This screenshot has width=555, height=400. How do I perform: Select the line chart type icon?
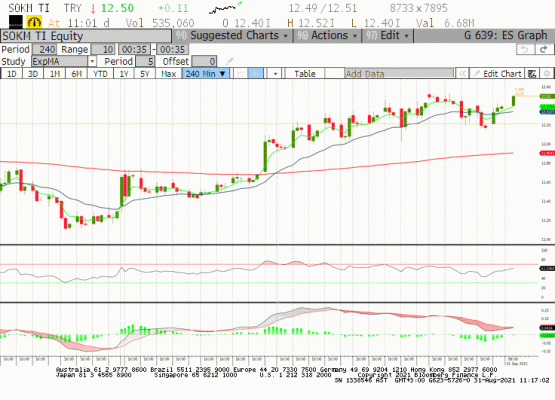click(x=241, y=74)
